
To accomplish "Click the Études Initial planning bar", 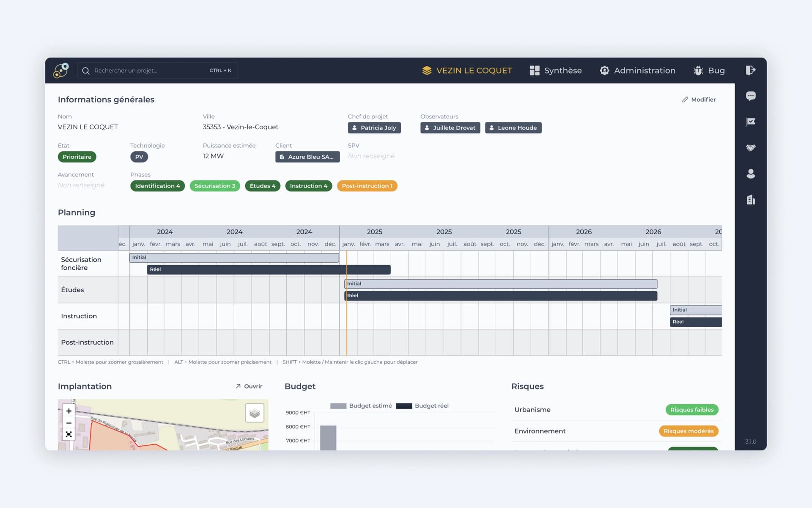I will pyautogui.click(x=501, y=284).
